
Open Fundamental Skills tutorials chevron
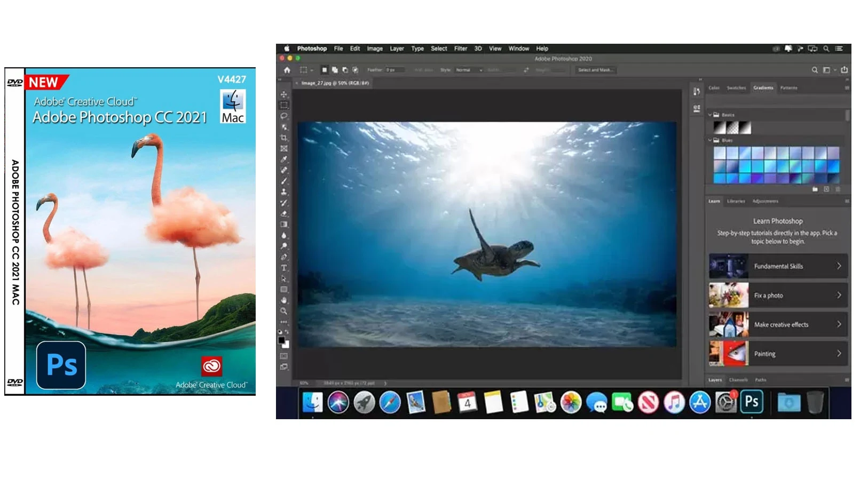839,266
